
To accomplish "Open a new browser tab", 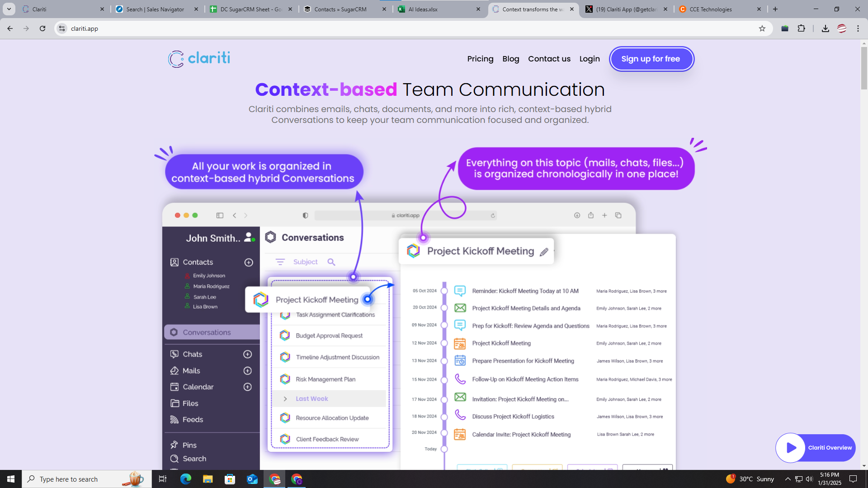I will click(x=775, y=9).
